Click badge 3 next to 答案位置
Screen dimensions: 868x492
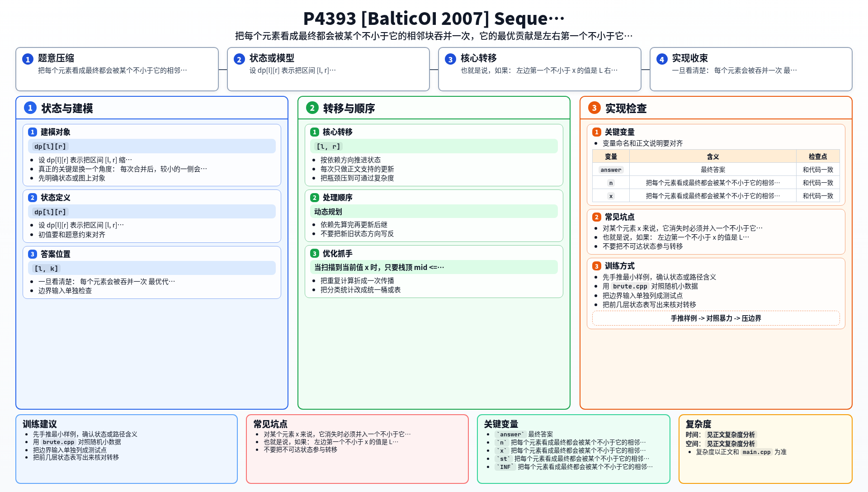coord(33,254)
